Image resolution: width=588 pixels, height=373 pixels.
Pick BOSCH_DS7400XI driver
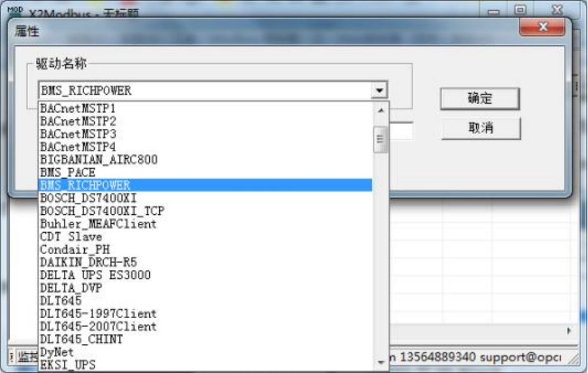point(205,198)
